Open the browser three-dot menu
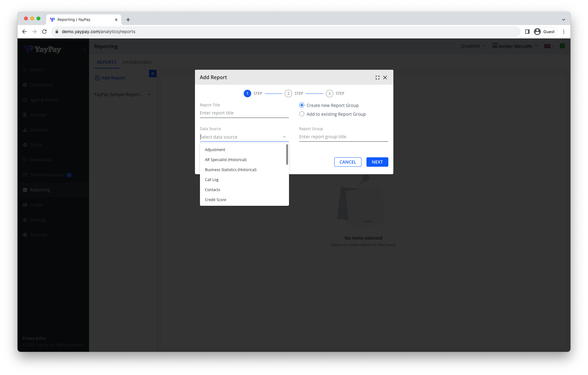Screen dimensions: 588x375 (x=564, y=32)
